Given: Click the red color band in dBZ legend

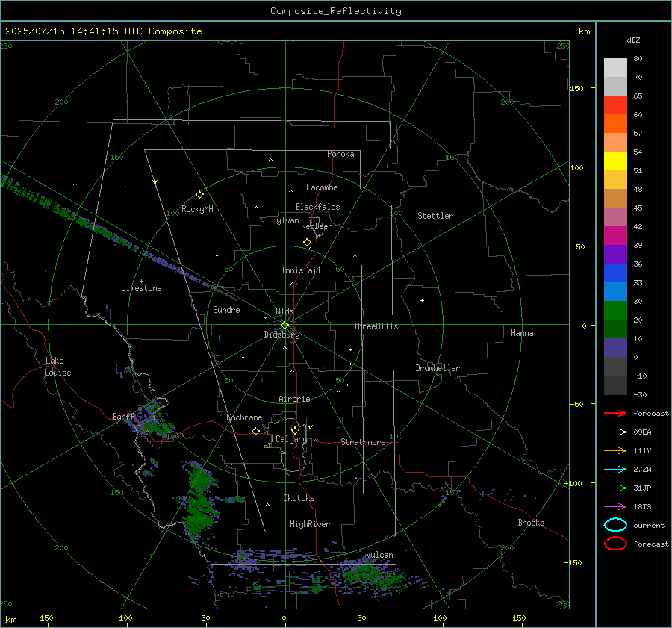Looking at the screenshot, I should 615,105.
